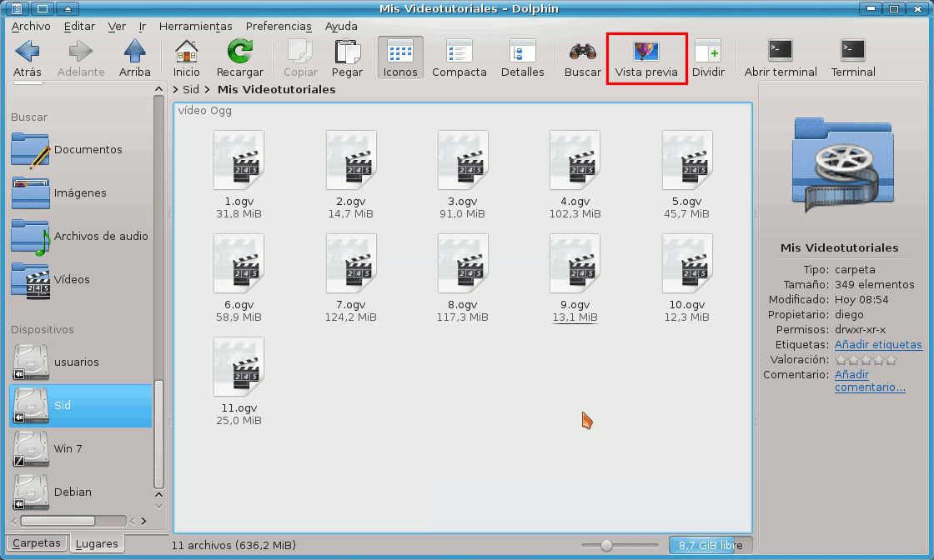Screen dimensions: 934x560
Task: Click Abrir terminal in toolbar
Action: pos(781,58)
